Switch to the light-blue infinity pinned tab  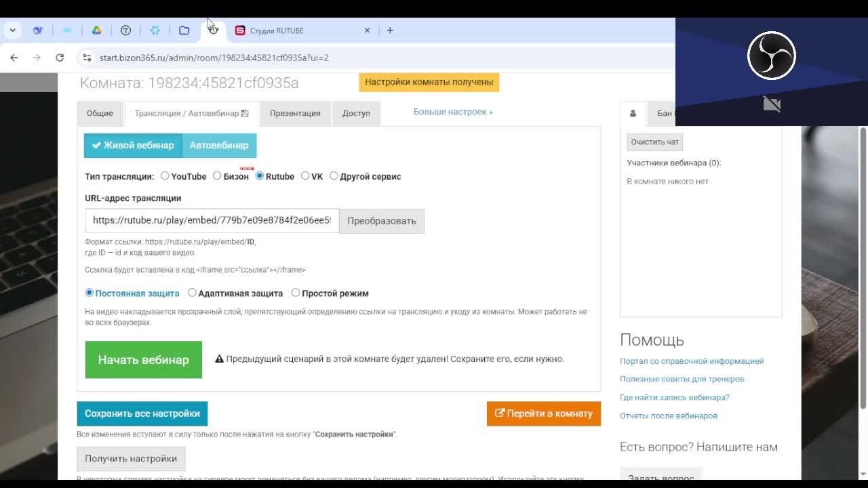[67, 30]
